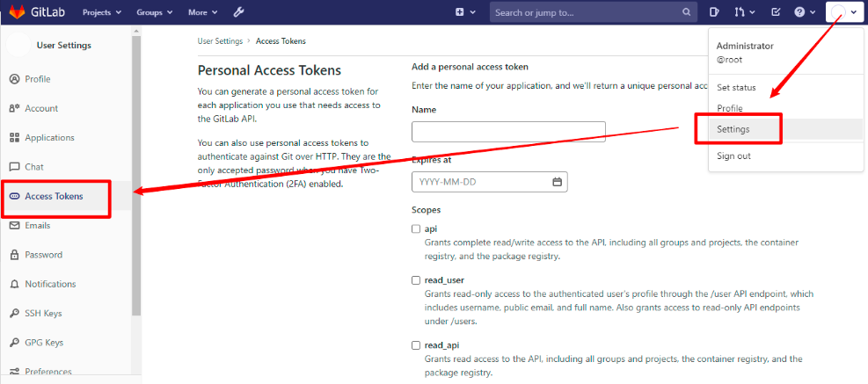Select Settings in user menu
Viewport: 868px width, 384px height.
click(x=733, y=129)
